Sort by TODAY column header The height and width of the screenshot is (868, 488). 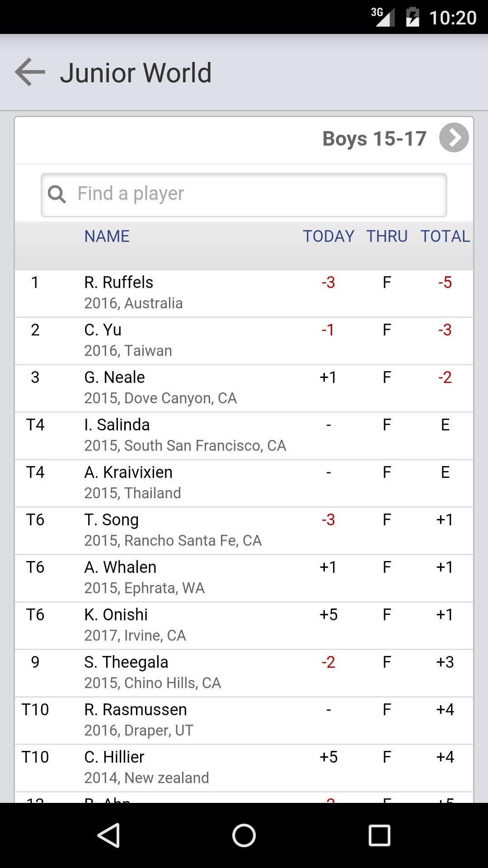click(328, 236)
